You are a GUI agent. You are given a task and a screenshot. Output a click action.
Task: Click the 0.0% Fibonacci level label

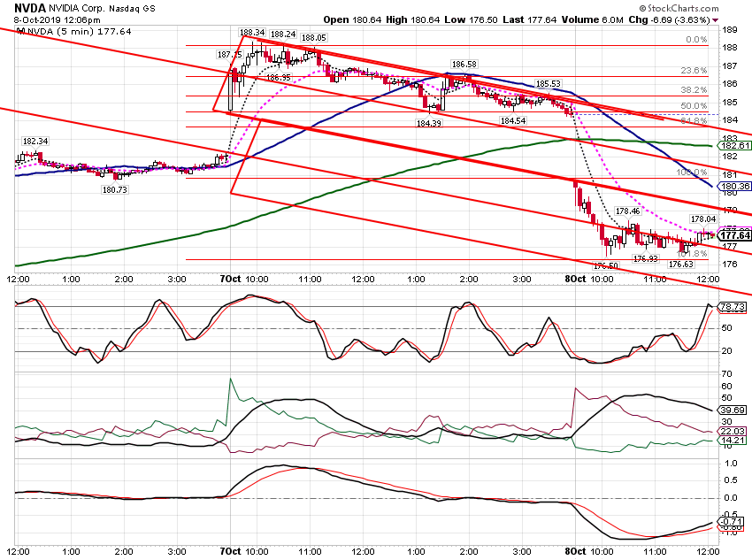coord(696,40)
